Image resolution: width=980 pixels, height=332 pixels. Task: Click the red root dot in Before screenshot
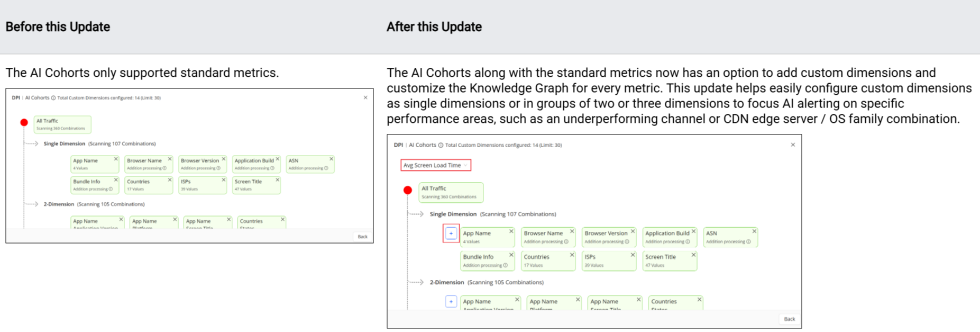(x=24, y=122)
